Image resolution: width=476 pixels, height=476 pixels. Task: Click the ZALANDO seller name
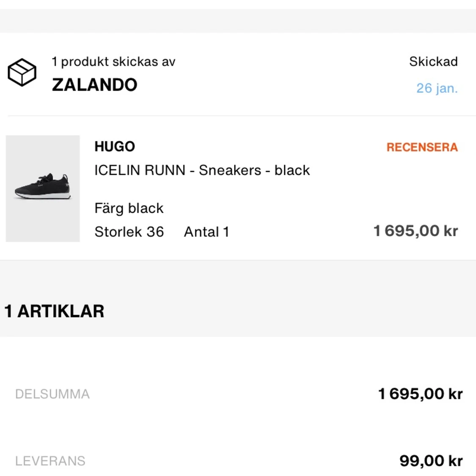[94, 85]
